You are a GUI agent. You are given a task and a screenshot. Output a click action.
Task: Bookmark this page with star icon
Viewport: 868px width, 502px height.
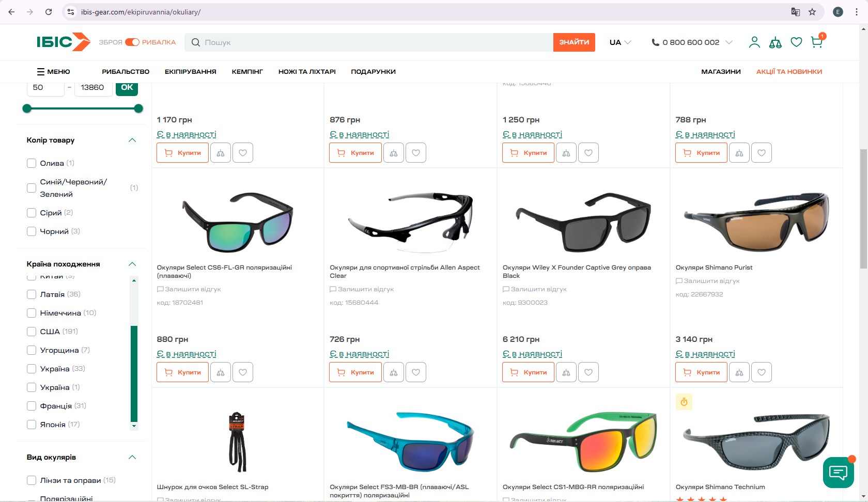[x=812, y=12]
